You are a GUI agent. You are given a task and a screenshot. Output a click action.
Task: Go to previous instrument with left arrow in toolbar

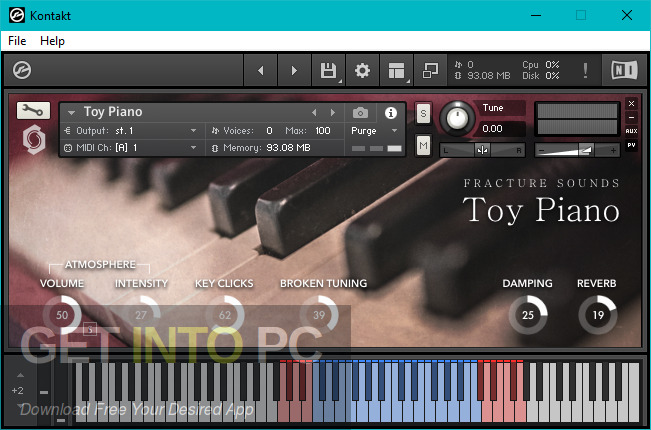point(261,71)
